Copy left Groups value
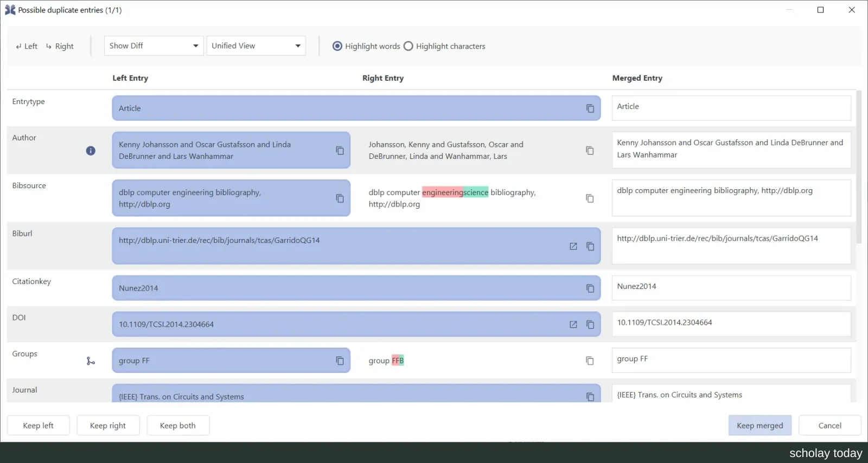The image size is (868, 463). coord(340,361)
